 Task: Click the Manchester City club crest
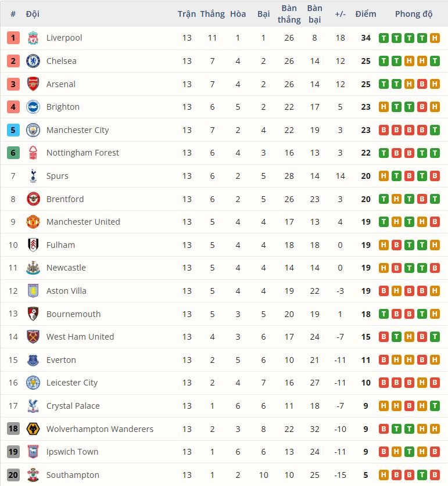coord(33,129)
